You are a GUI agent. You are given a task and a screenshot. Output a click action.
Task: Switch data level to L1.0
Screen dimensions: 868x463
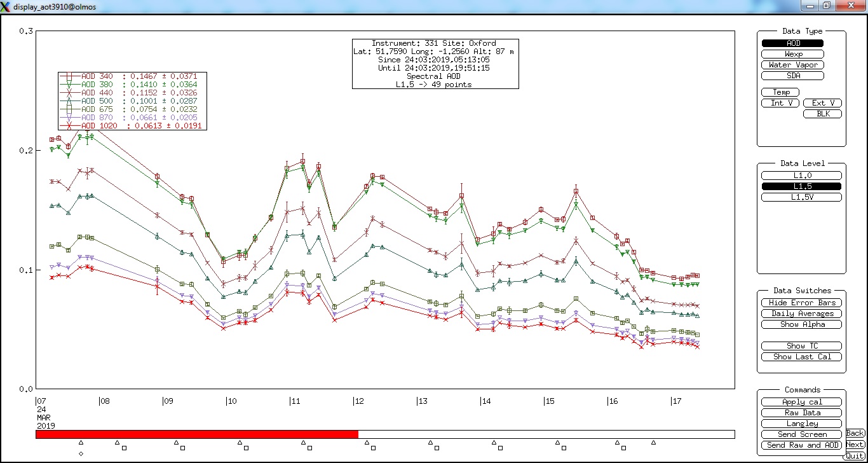(801, 176)
